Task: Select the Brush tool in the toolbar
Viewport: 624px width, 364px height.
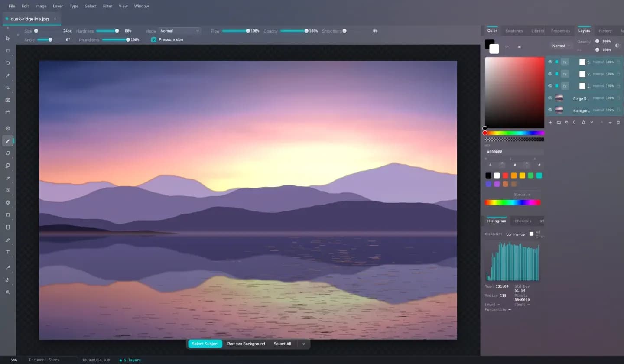Action: click(7, 141)
